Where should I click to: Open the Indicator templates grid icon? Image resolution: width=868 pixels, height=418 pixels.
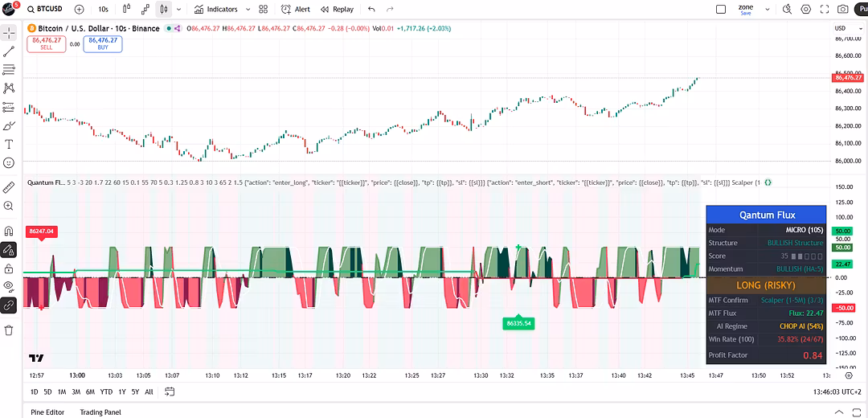click(x=264, y=10)
